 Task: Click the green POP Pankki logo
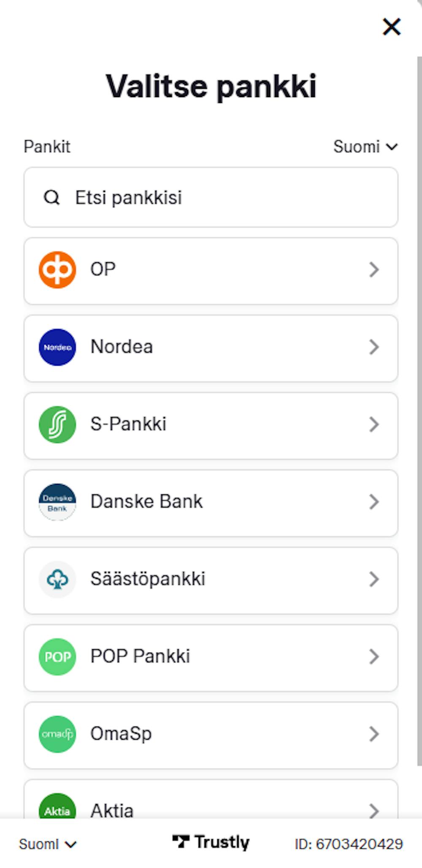click(x=57, y=656)
